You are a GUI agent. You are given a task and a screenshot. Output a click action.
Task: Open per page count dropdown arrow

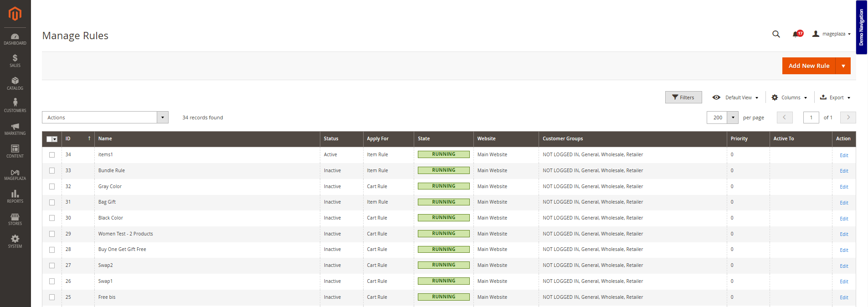coord(733,118)
